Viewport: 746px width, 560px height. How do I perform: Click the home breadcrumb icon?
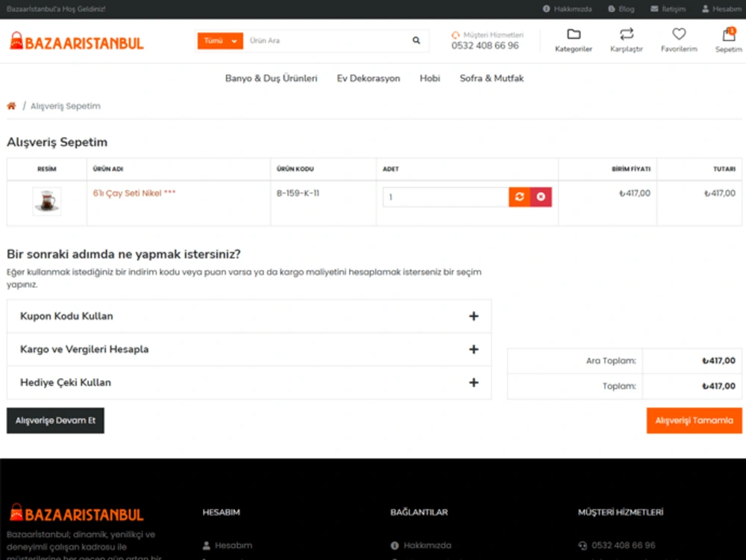point(11,106)
